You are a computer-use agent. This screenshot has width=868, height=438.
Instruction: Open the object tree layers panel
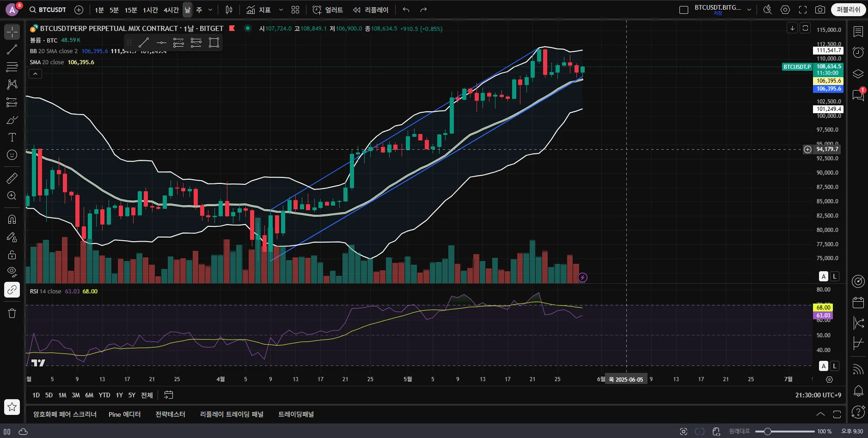[858, 74]
